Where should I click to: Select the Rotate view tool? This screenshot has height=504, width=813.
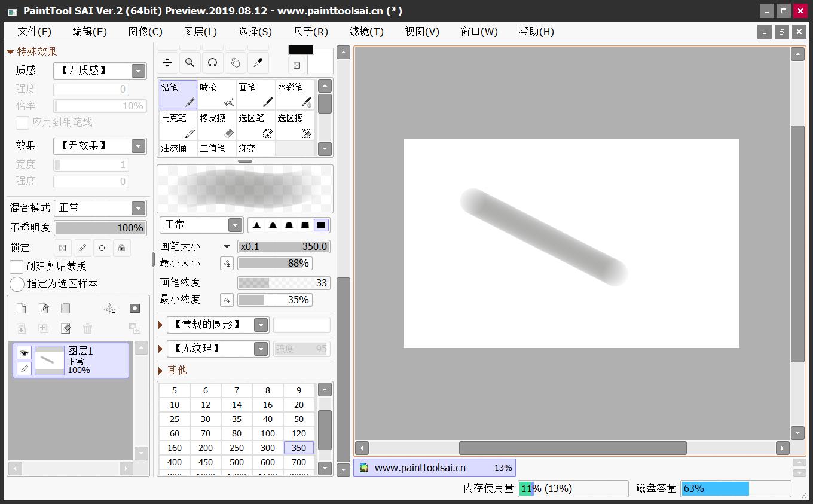coord(212,62)
